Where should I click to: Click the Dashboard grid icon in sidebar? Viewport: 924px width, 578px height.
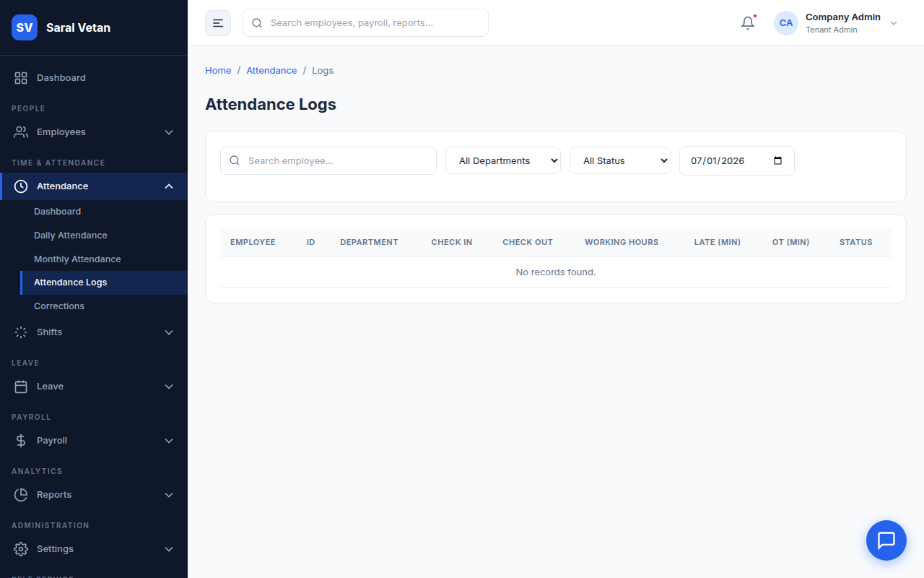[x=21, y=78]
